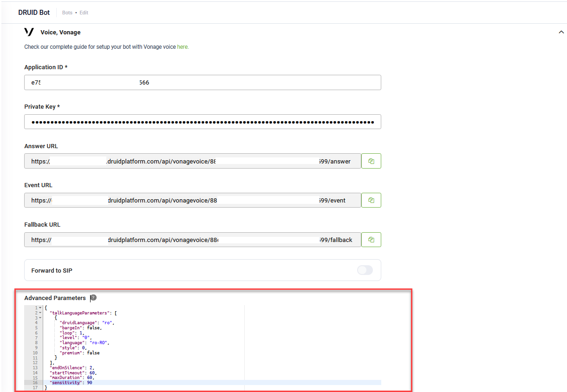Screen dimensions: 567x392
Task: Click the "ro-RO" language value
Action: 98,343
